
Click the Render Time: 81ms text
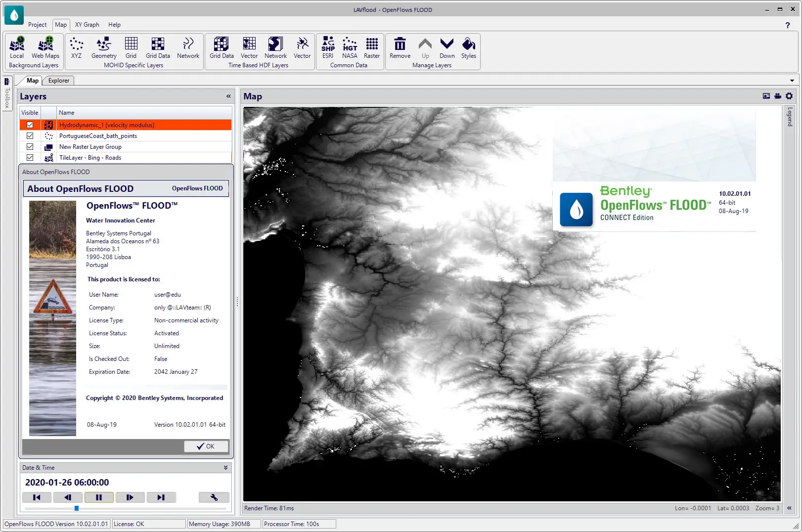tap(269, 508)
